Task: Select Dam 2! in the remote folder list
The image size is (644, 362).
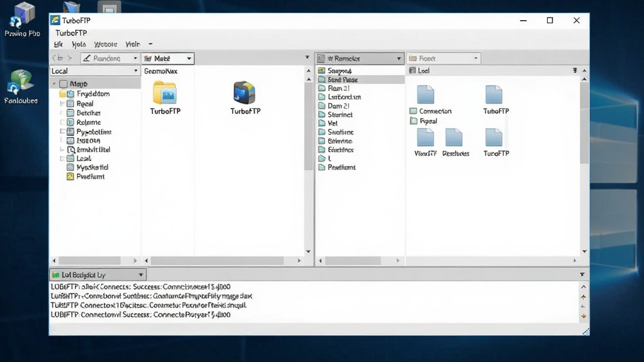Action: [338, 106]
